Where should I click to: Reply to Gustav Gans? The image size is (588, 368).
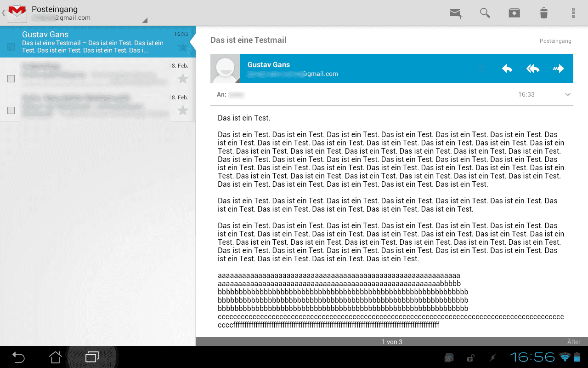tap(507, 69)
